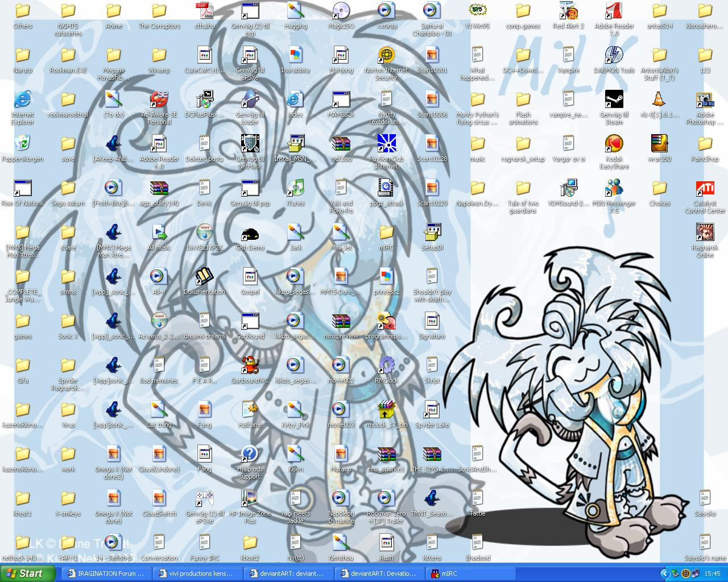Open the Papperskorgen recycle bin
The width and height of the screenshot is (728, 582).
[23, 144]
